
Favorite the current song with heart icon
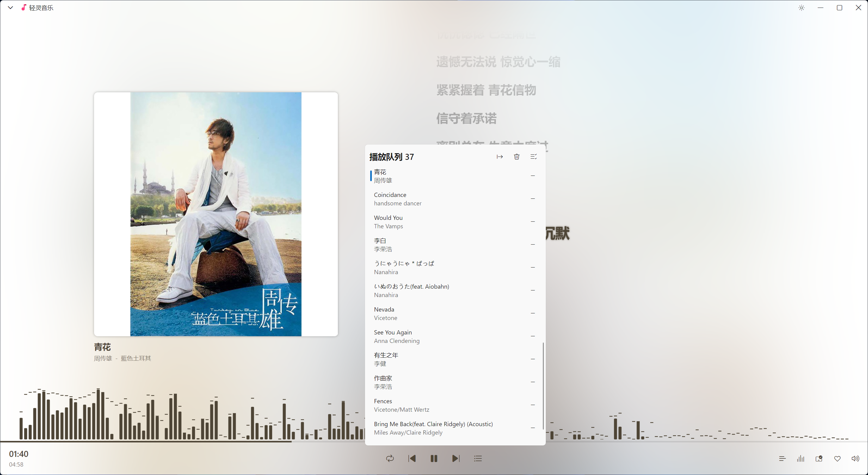837,458
